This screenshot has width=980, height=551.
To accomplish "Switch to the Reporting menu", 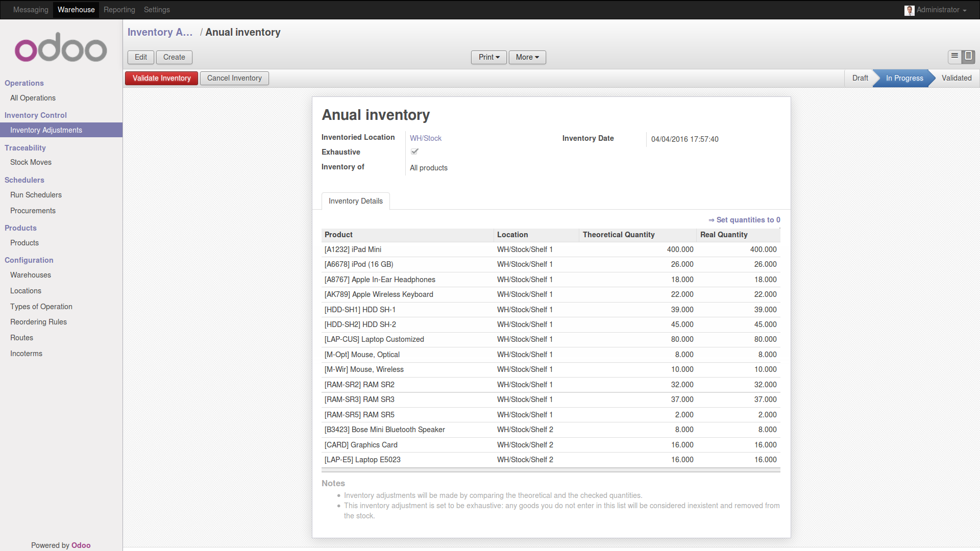I will (119, 10).
